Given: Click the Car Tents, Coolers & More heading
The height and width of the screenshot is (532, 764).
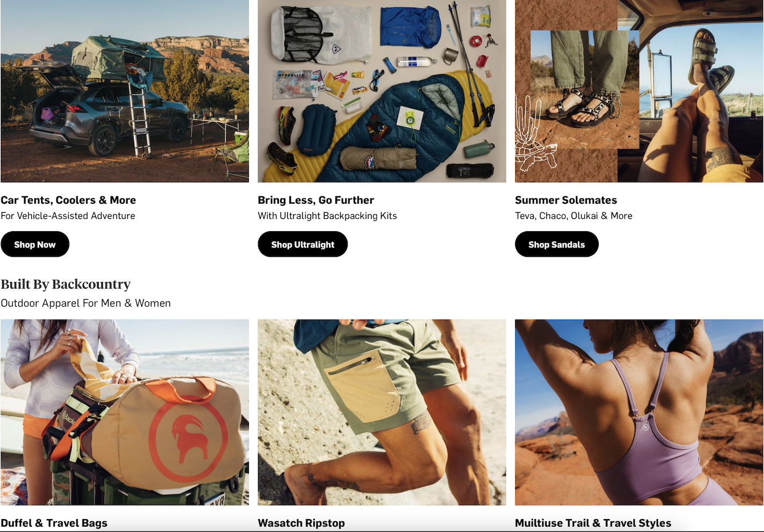Looking at the screenshot, I should pyautogui.click(x=68, y=200).
